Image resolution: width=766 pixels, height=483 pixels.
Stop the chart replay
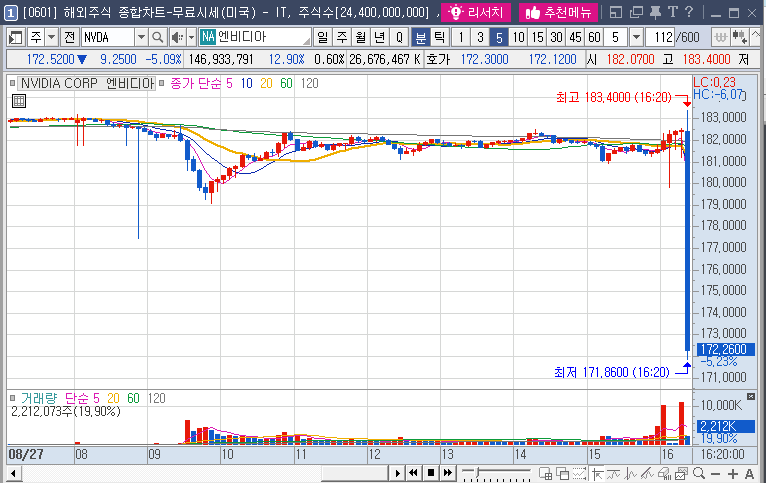click(x=431, y=473)
